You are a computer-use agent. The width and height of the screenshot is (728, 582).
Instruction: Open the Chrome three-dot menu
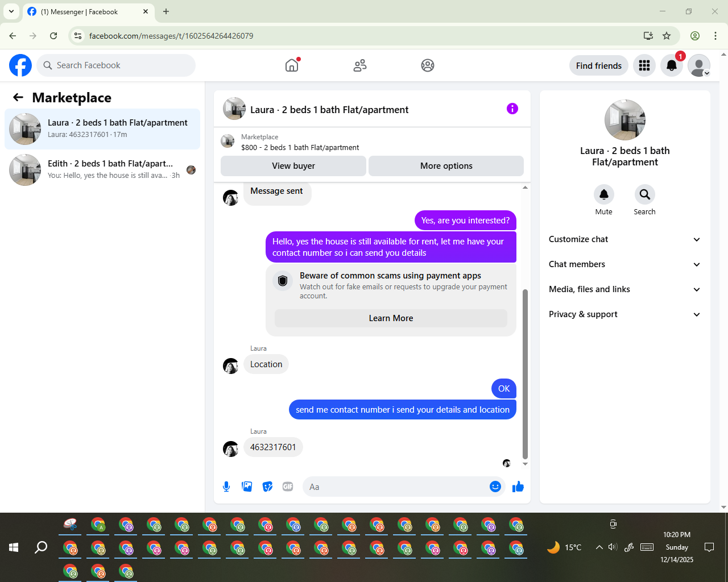[715, 36]
